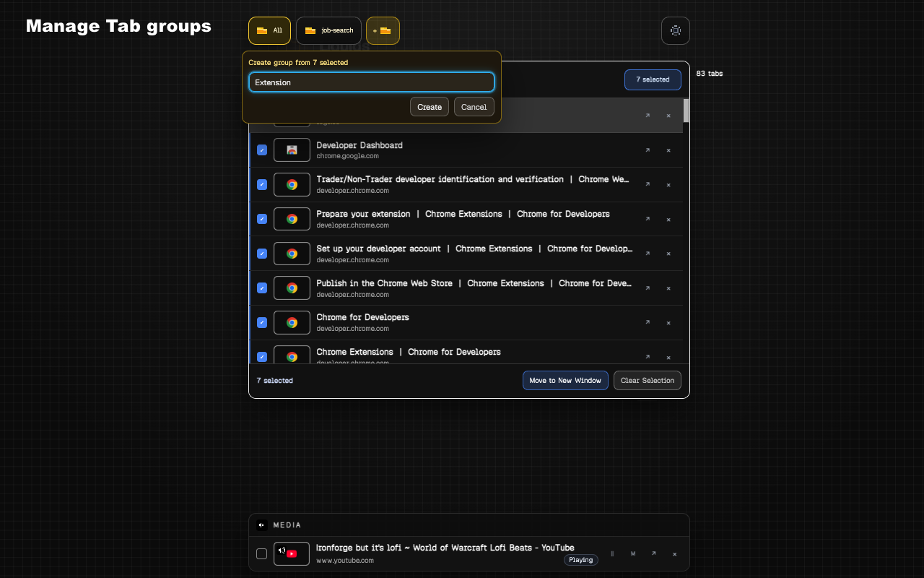The height and width of the screenshot is (578, 924).
Task: Jump to the Prepare your extension tab arrow
Action: pos(647,220)
